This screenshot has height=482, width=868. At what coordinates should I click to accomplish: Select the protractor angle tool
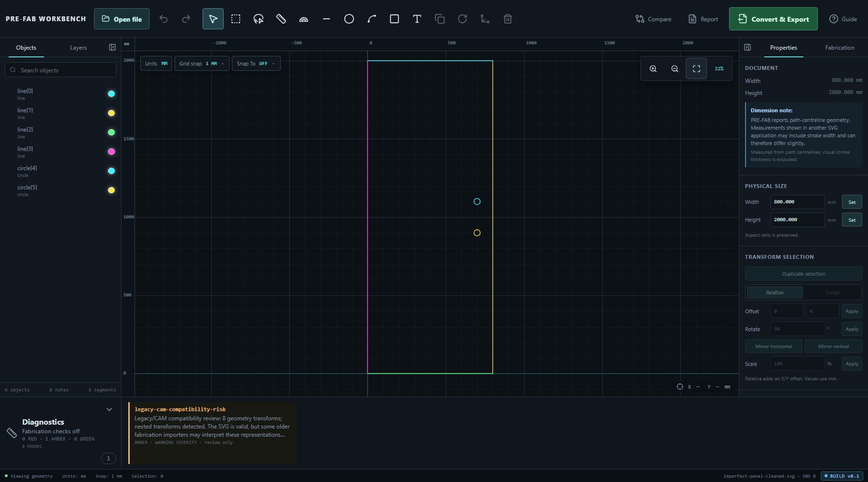tap(304, 19)
